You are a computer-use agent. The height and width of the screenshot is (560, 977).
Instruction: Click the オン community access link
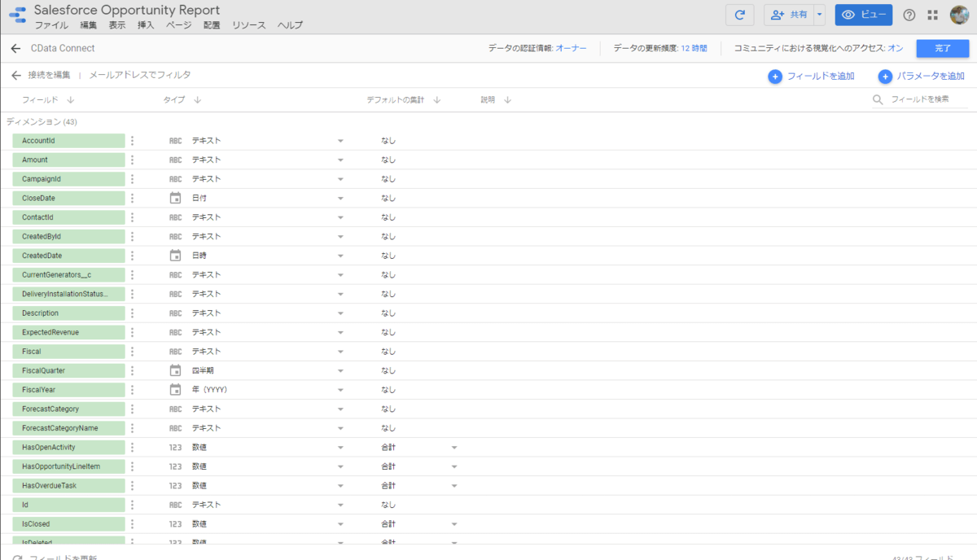click(896, 49)
